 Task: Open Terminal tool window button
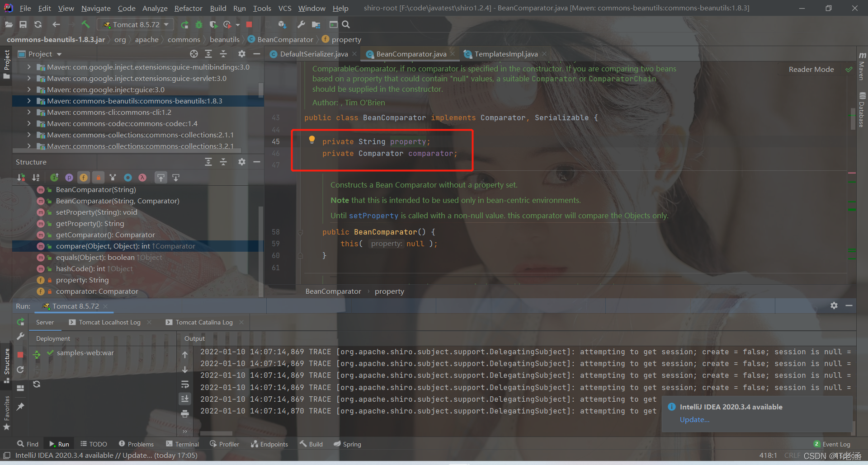point(182,444)
